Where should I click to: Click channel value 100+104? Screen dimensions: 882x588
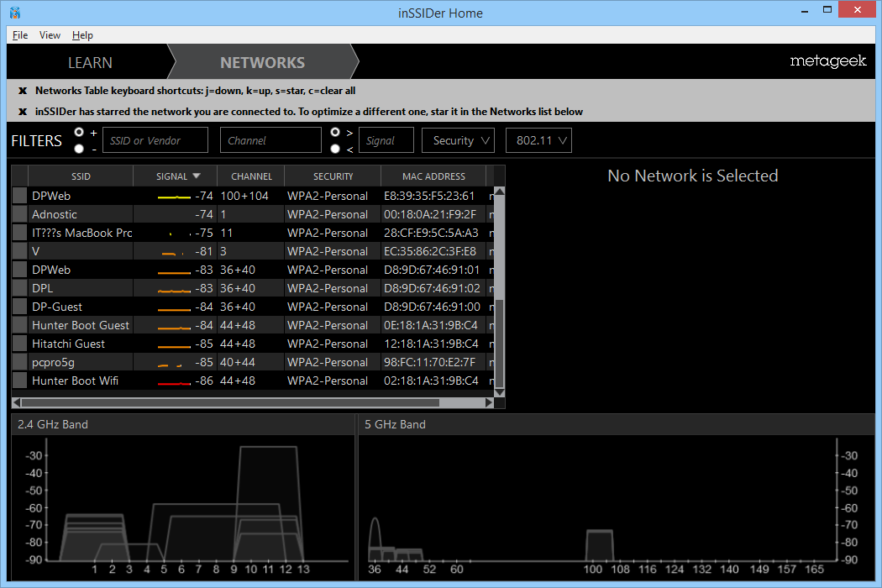[244, 196]
